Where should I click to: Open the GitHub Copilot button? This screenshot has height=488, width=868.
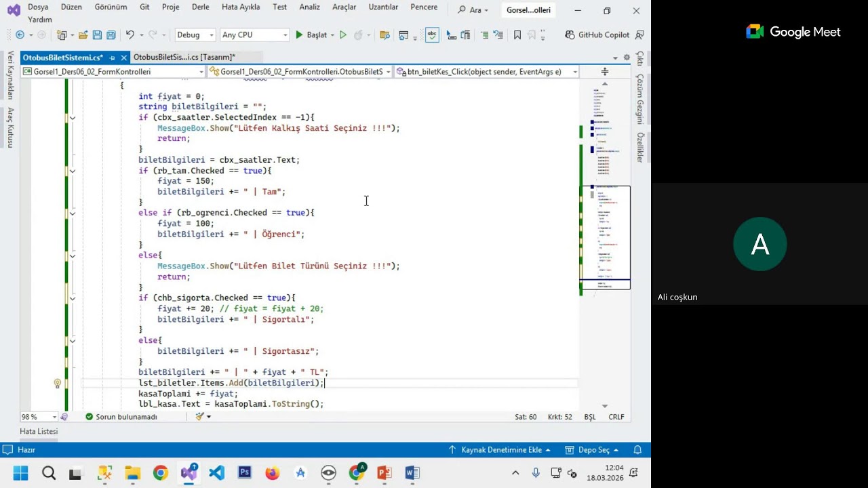[x=597, y=35]
